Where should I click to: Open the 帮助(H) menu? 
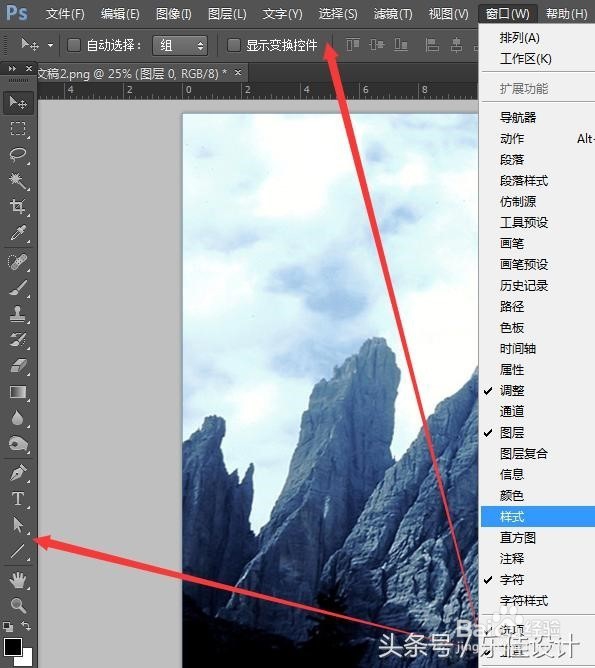click(x=566, y=14)
